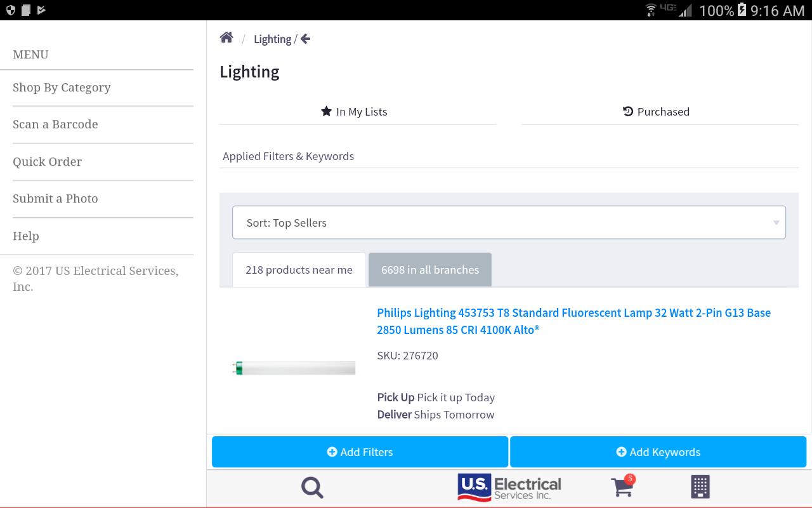Tap the building branch icon in bottom bar
This screenshot has height=508, width=812.
tap(700, 487)
